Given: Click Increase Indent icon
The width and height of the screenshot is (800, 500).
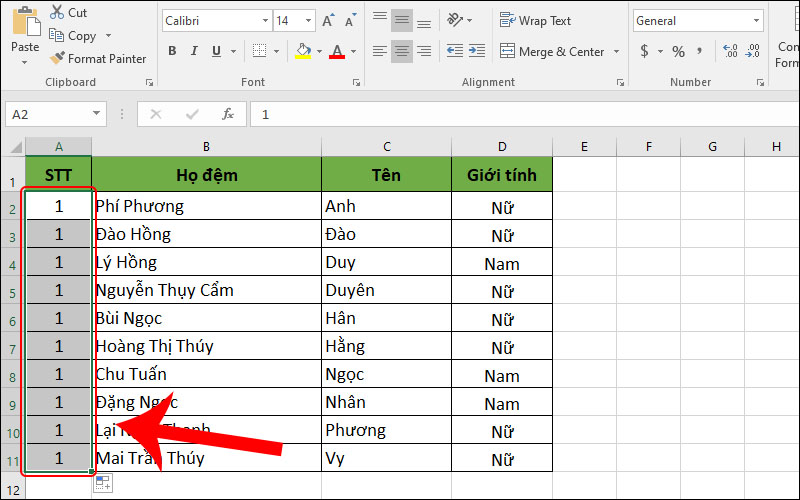Looking at the screenshot, I should (477, 51).
